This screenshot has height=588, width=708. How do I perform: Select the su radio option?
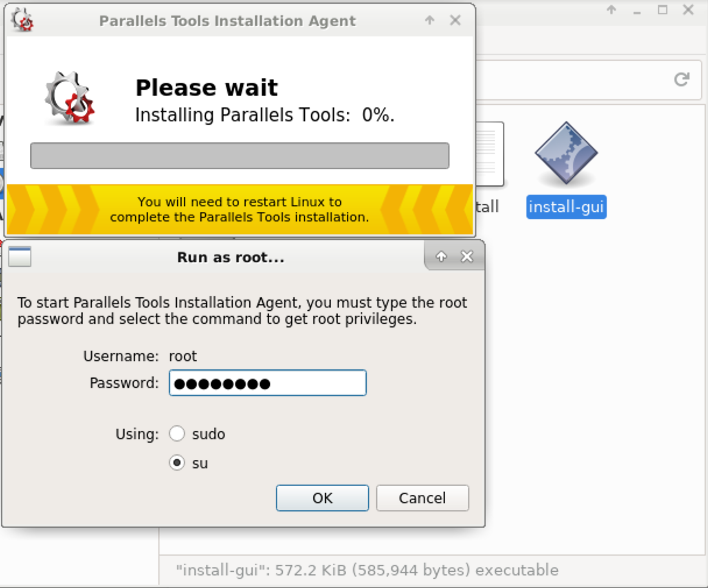click(x=177, y=463)
